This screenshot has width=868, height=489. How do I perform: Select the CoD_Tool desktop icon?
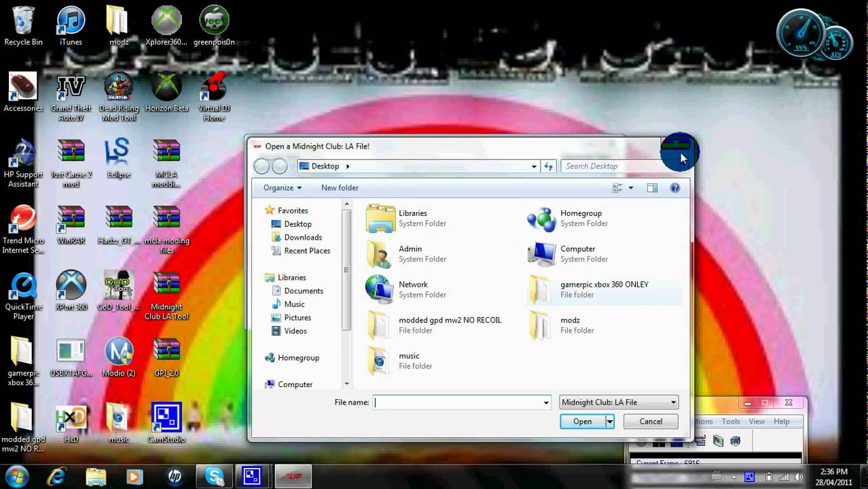tap(118, 291)
